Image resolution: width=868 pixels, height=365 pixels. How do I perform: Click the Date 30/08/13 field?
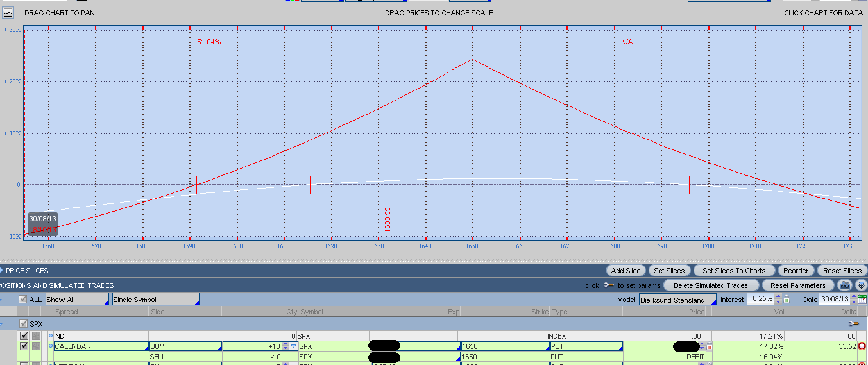tap(834, 300)
